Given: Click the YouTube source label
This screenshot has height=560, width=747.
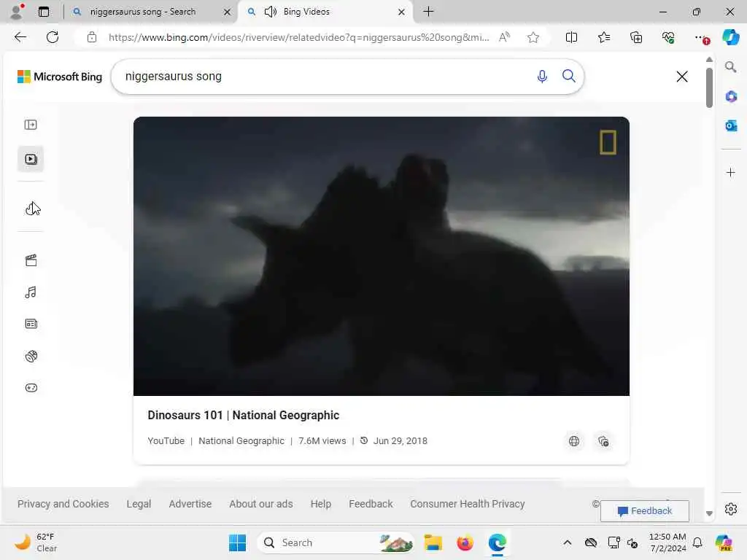Looking at the screenshot, I should click(x=166, y=441).
